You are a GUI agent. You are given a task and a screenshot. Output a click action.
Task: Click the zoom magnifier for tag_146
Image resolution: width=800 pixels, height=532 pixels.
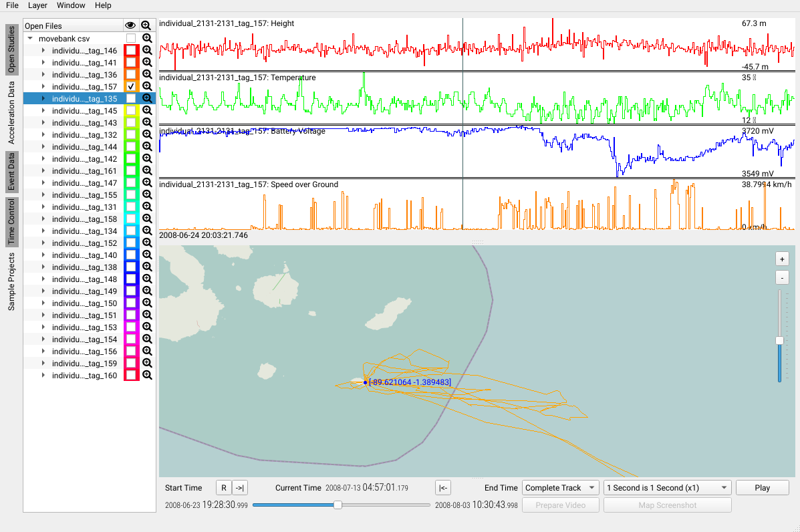point(147,51)
